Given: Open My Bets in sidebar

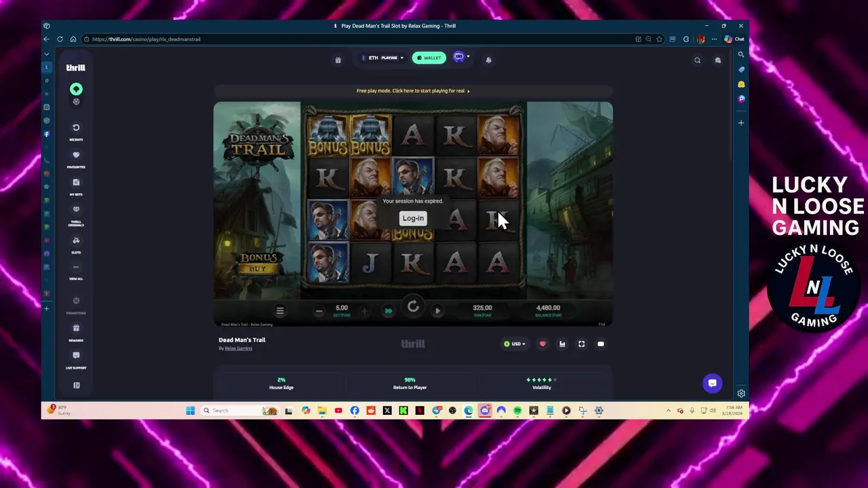Looking at the screenshot, I should point(76,186).
